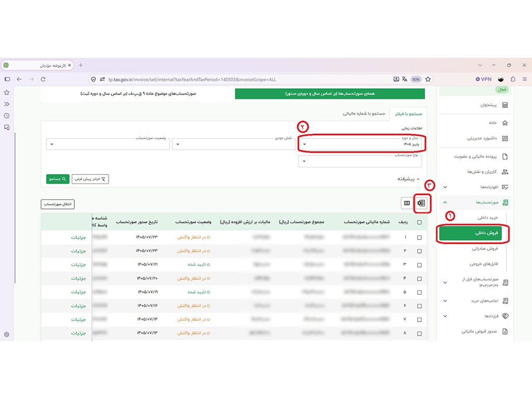The width and height of the screenshot is (532, 399).
Task: Go back to the previous page
Action: tap(19, 79)
